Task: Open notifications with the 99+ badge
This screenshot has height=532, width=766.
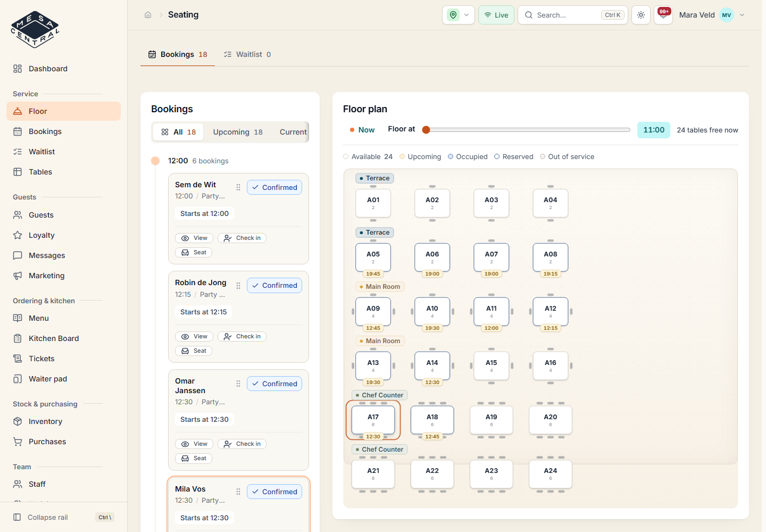Action: 663,15
